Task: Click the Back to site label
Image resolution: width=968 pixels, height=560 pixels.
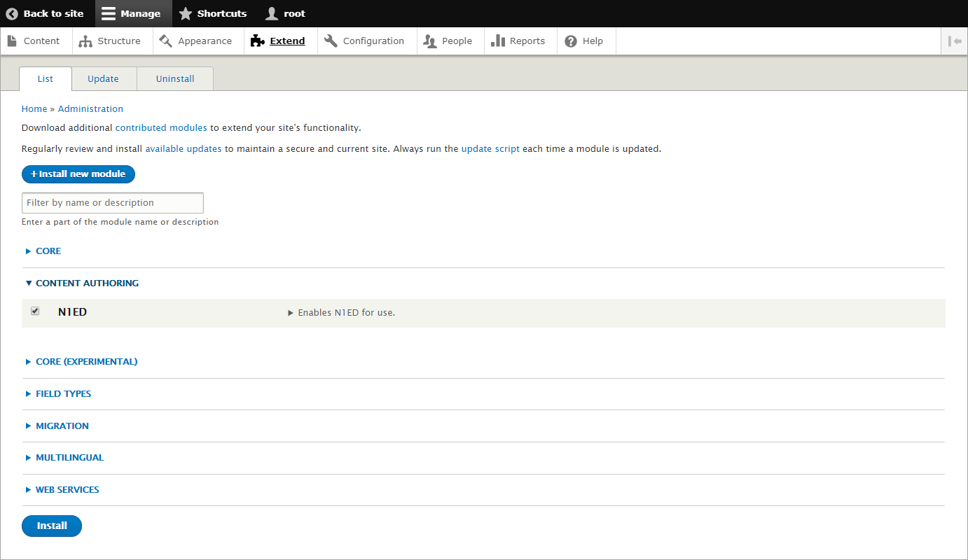Action: (53, 14)
